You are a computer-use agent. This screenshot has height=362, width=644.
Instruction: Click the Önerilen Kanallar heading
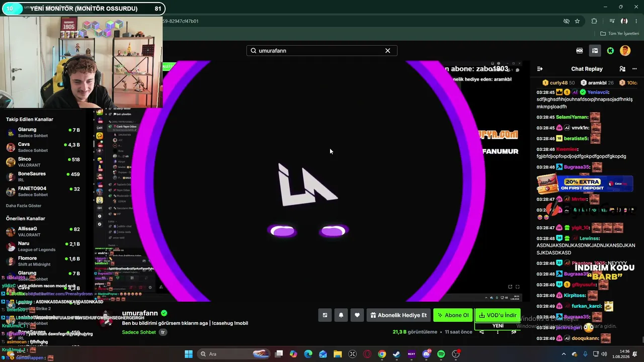(x=26, y=219)
